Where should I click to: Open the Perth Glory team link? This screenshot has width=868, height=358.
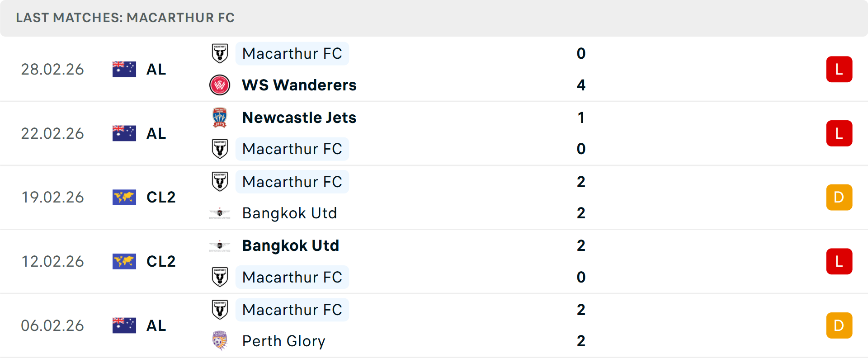(x=283, y=341)
